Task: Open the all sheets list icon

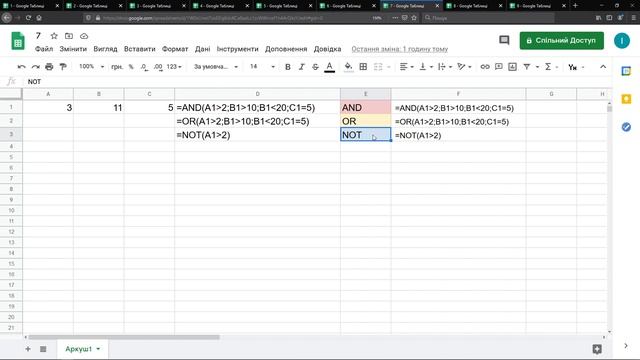Action: [x=43, y=349]
